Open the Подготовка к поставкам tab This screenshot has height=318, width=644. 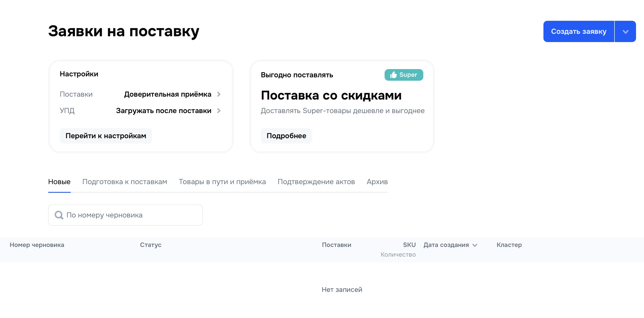(x=124, y=182)
